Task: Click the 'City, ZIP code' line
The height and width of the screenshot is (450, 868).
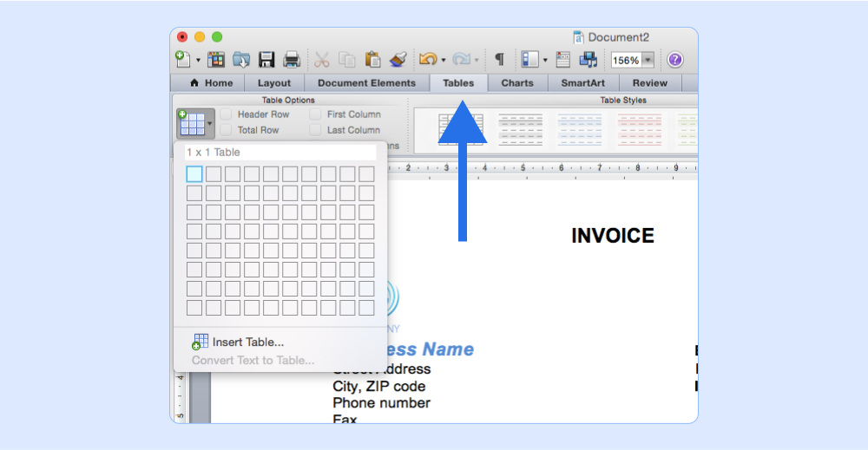Action: (x=379, y=387)
